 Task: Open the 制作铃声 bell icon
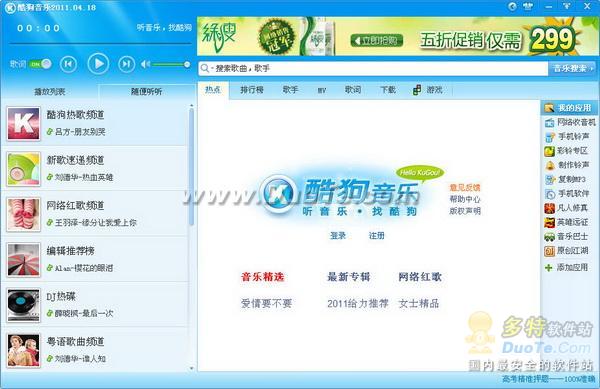pos(549,165)
